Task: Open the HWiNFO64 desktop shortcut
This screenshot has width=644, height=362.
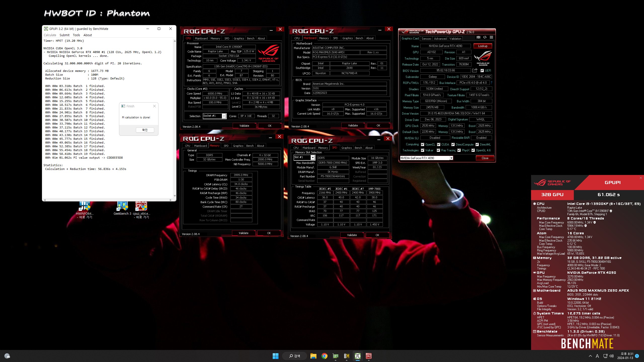Action: pos(85,210)
